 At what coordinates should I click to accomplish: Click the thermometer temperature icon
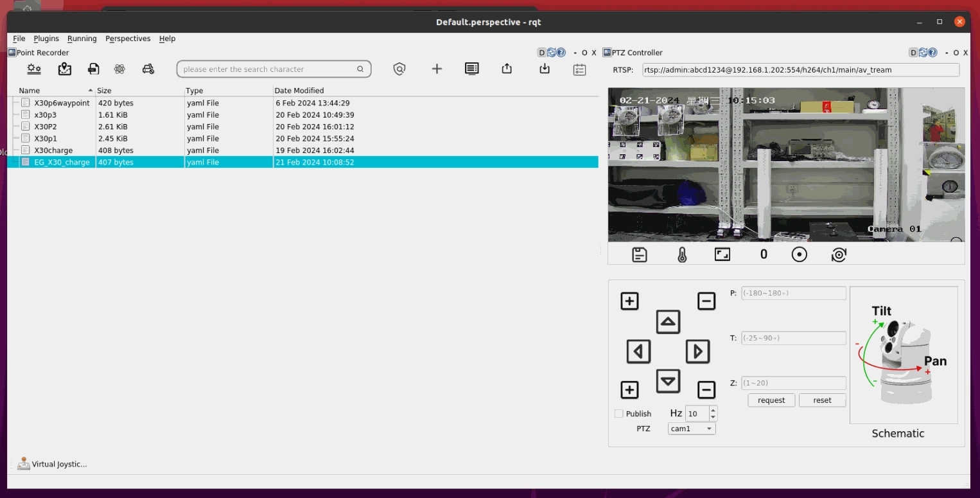(682, 254)
